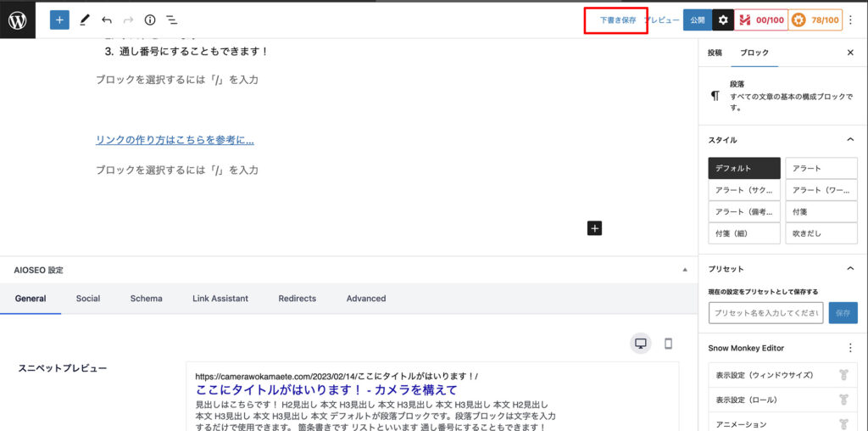Click the empty paragraph placeholder above the link
The image size is (868, 431).
[177, 80]
